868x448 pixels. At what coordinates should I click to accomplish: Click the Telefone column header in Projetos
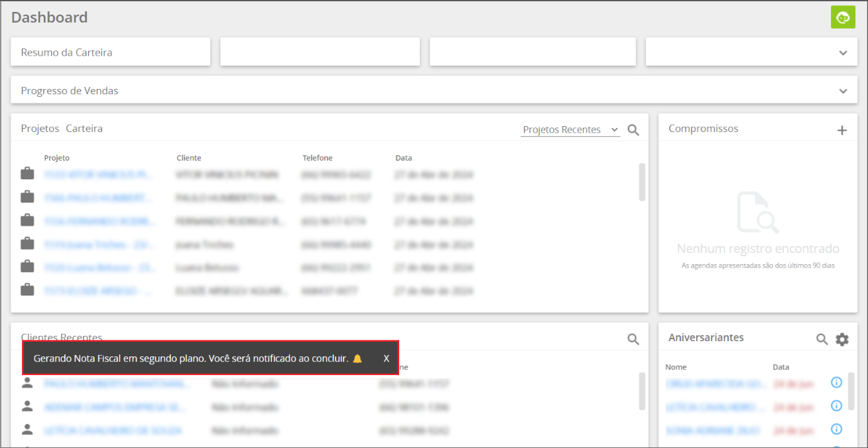point(318,158)
